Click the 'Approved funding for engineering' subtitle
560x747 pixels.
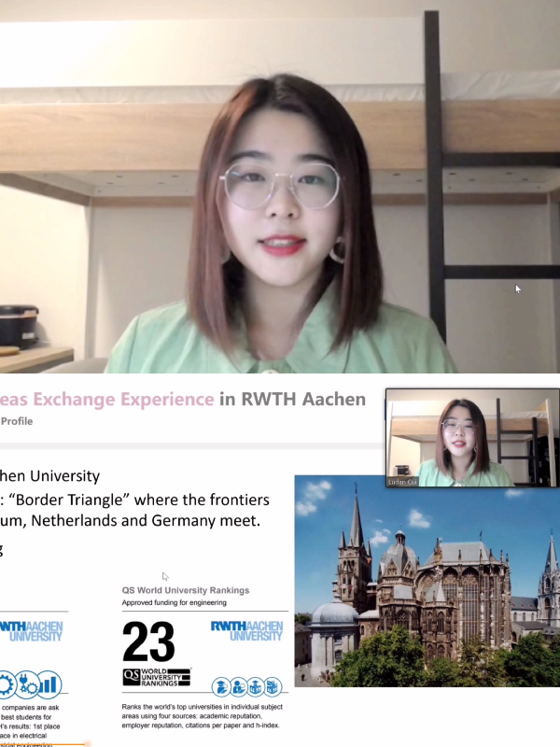coord(175,602)
